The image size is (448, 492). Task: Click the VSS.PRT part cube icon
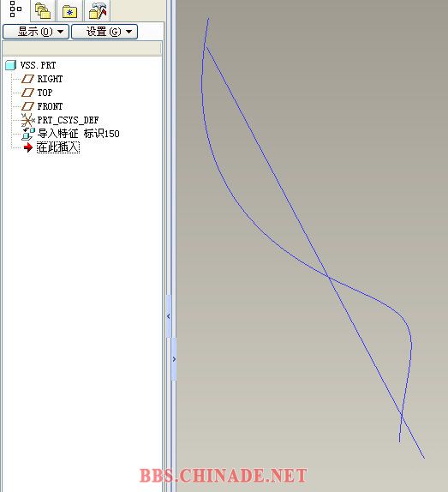10,65
